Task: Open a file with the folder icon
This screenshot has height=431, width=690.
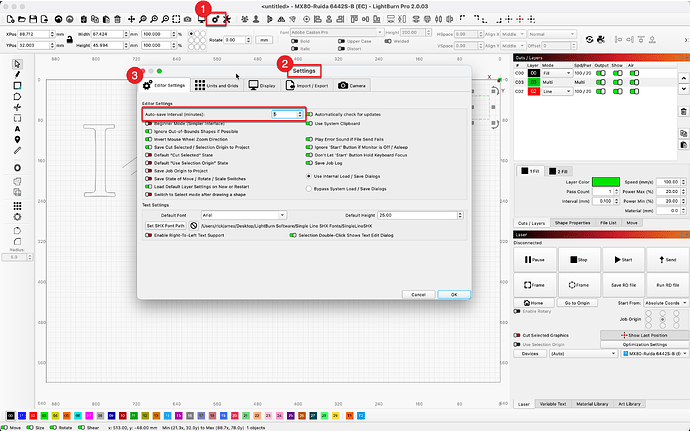Action: click(x=22, y=19)
